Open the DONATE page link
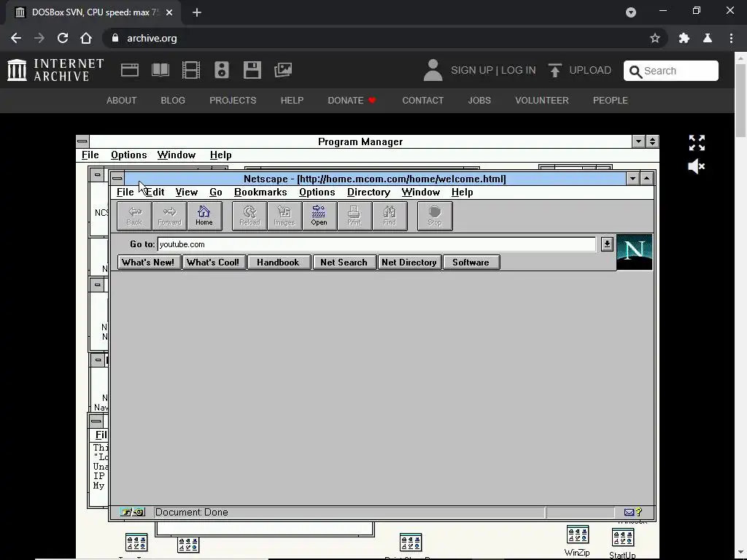This screenshot has width=747, height=560. 352,101
